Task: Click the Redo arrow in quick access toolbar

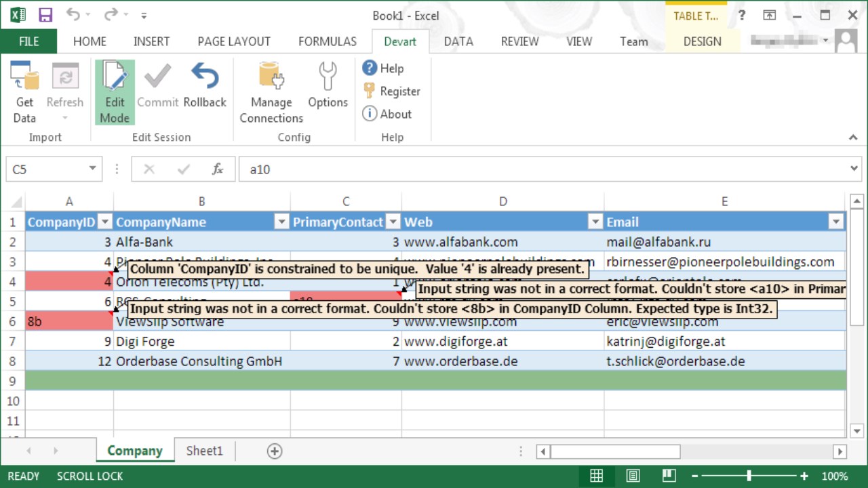Action: point(110,15)
